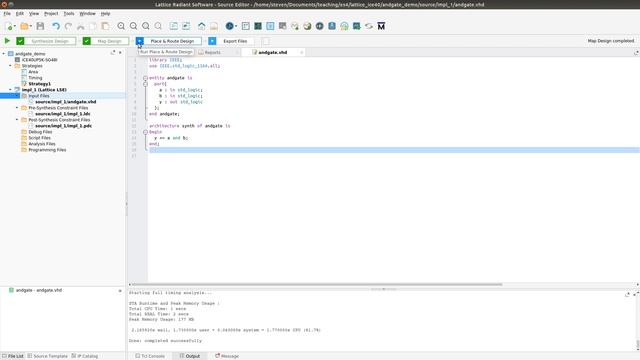
Task: Click the Paste clipboard icon
Action: click(x=105, y=26)
